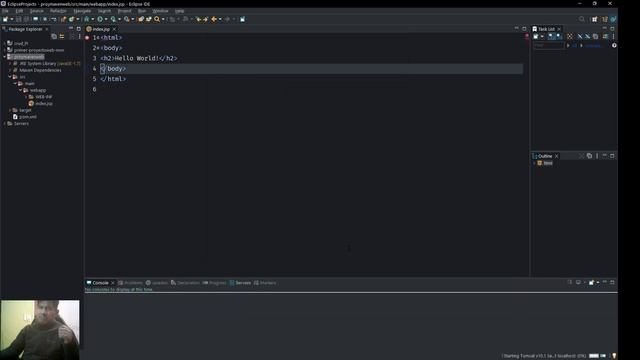Minimize the Package Explorer view
The image size is (640, 360).
coord(71,29)
